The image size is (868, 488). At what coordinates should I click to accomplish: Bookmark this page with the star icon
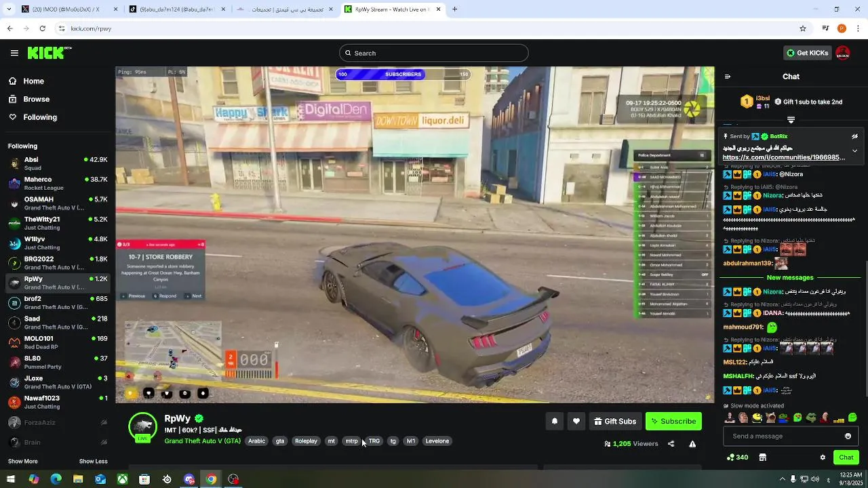click(x=803, y=28)
